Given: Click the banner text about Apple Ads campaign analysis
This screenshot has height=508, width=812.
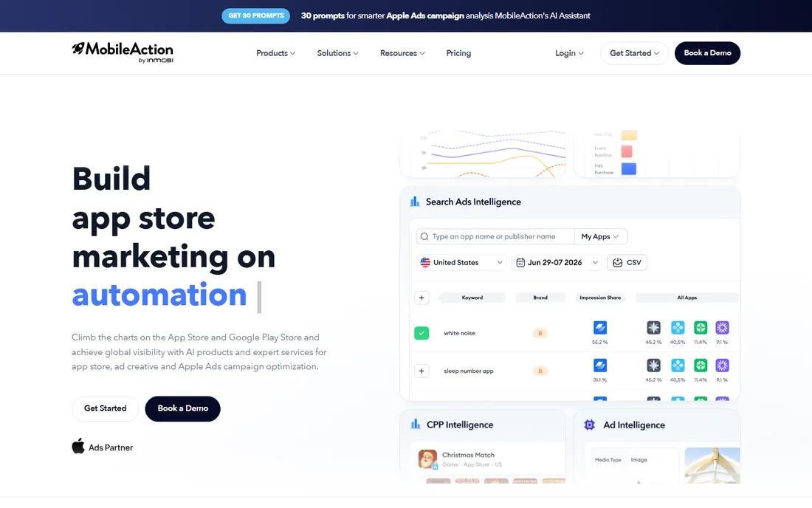Looking at the screenshot, I should point(445,16).
